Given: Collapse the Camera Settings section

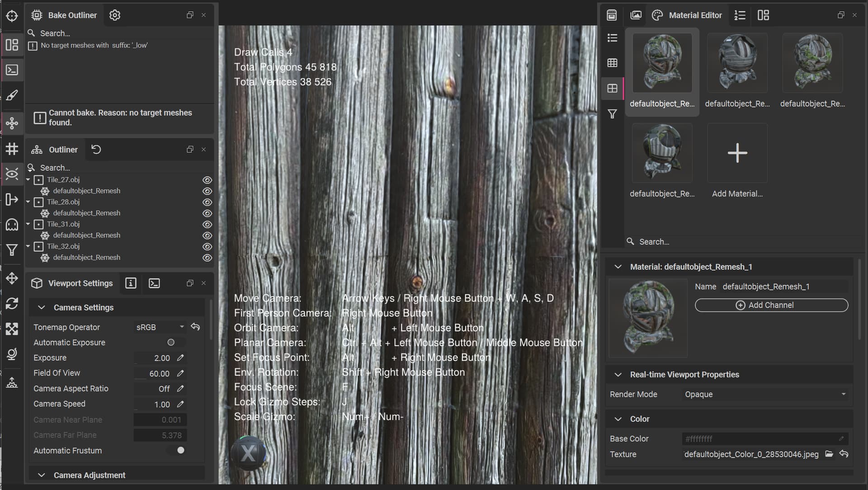Looking at the screenshot, I should coord(42,307).
